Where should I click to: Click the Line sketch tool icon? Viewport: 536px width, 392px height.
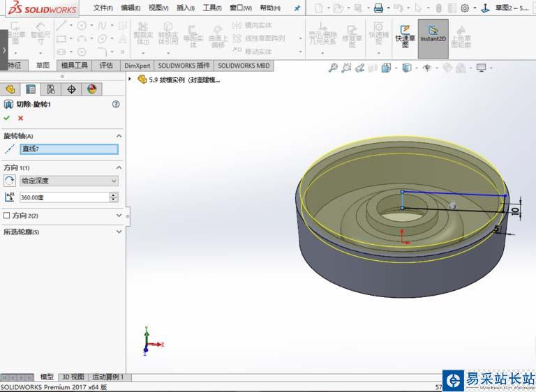[x=61, y=25]
